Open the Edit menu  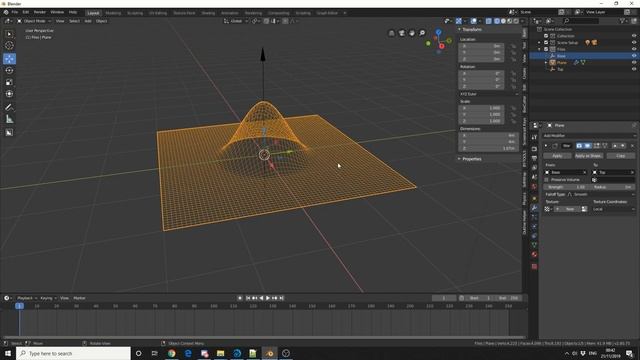26,12
